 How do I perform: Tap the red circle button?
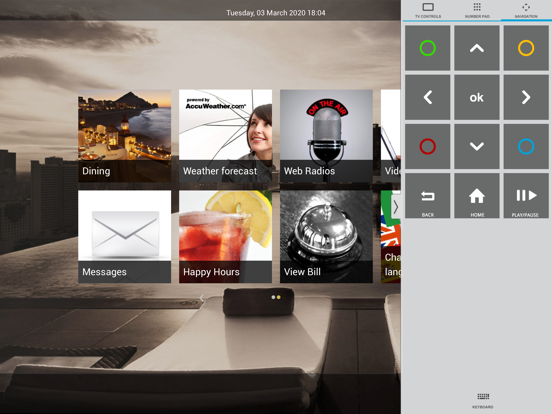[427, 146]
